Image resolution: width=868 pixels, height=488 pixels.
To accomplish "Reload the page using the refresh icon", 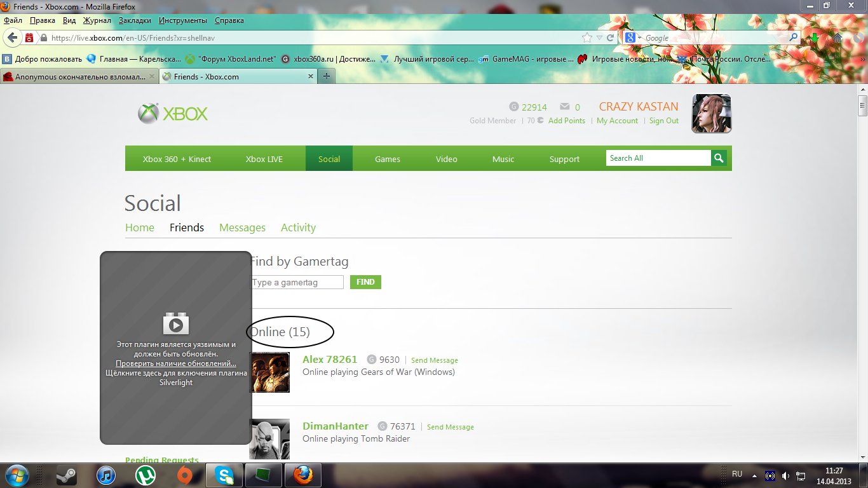I will pyautogui.click(x=611, y=38).
